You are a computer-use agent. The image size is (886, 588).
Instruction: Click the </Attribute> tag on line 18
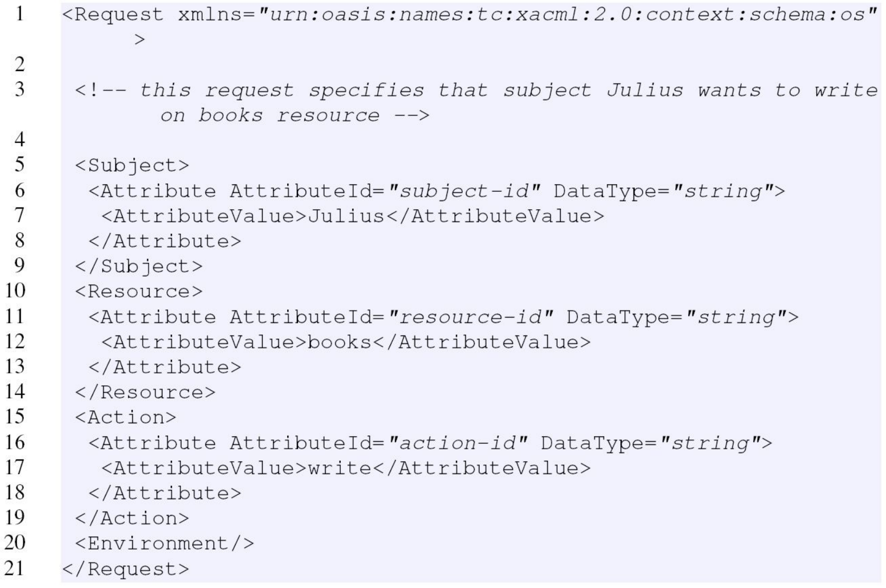pyautogui.click(x=165, y=493)
